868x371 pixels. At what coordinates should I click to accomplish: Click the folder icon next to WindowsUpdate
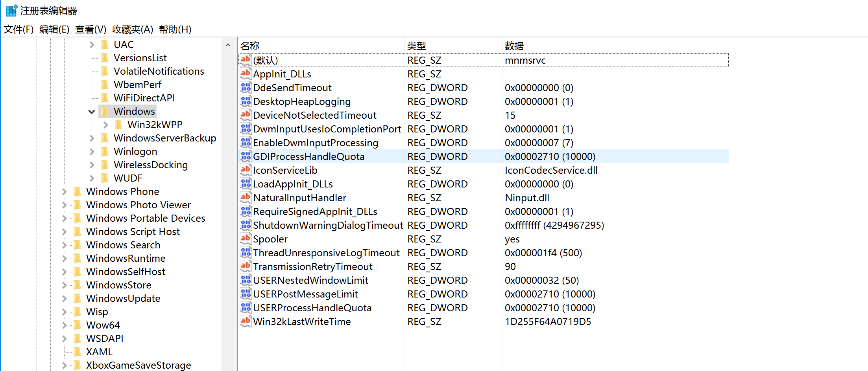pyautogui.click(x=78, y=298)
